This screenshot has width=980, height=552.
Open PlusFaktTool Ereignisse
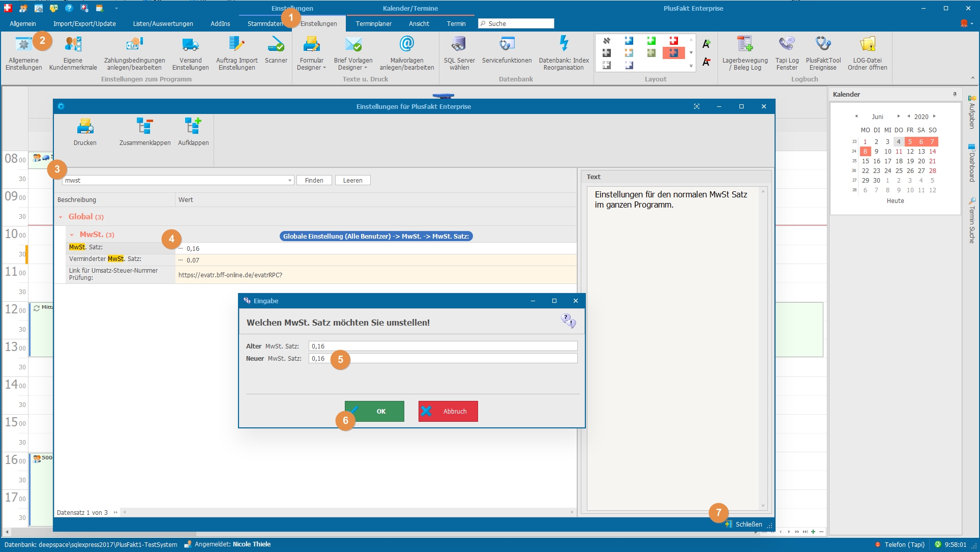tap(823, 53)
